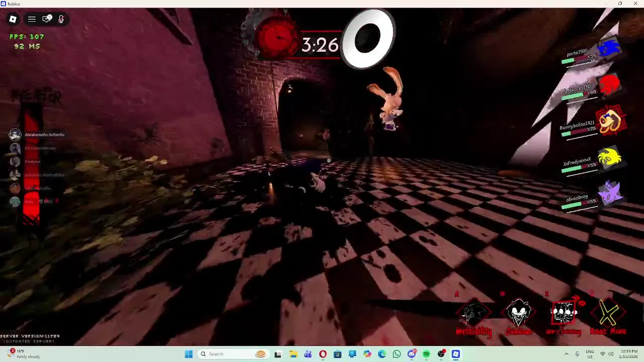Switch to the Roblox taskbar icon
The image size is (644, 362).
tap(456, 354)
